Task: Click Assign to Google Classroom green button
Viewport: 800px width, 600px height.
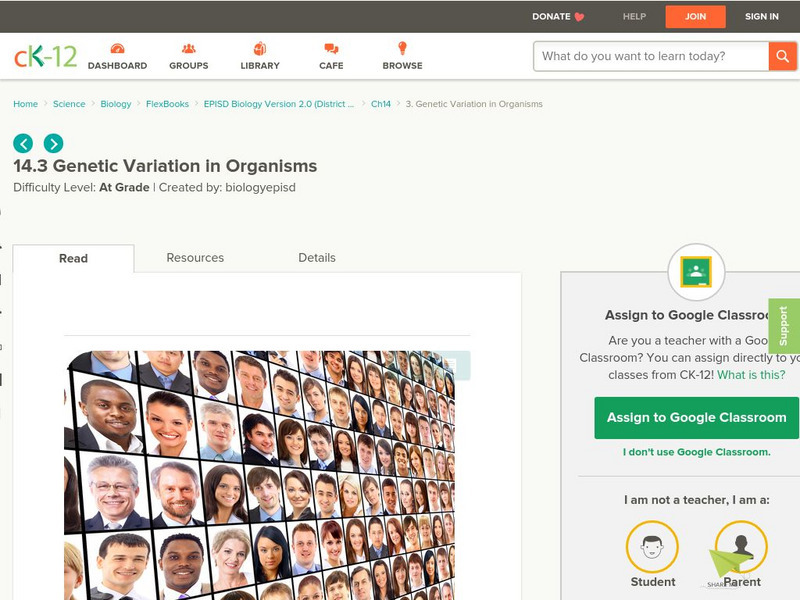Action: 696,418
